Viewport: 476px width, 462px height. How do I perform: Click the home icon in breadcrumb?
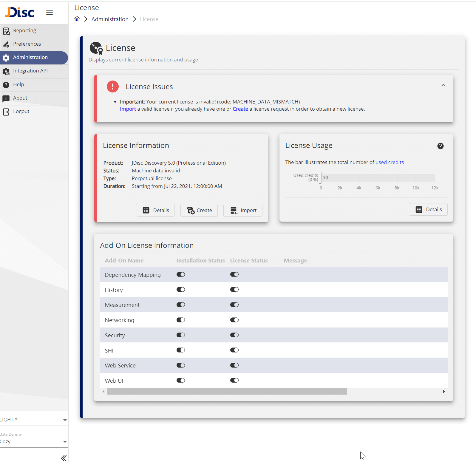coord(77,19)
